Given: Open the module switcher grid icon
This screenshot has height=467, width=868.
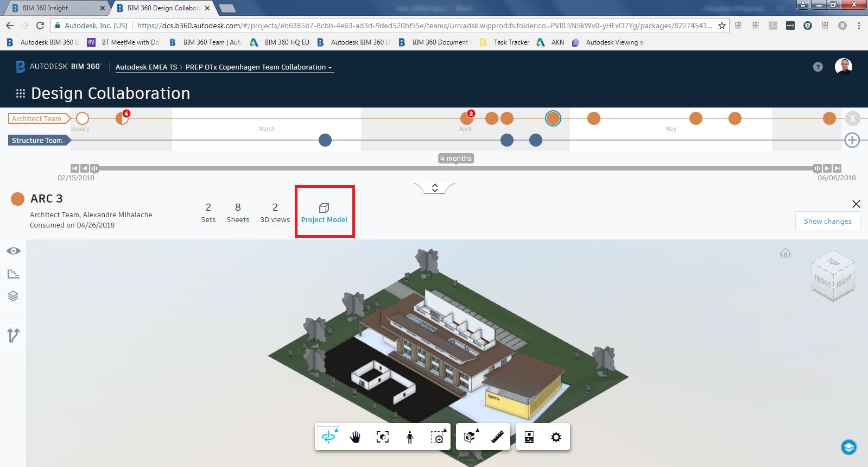Looking at the screenshot, I should 21,93.
